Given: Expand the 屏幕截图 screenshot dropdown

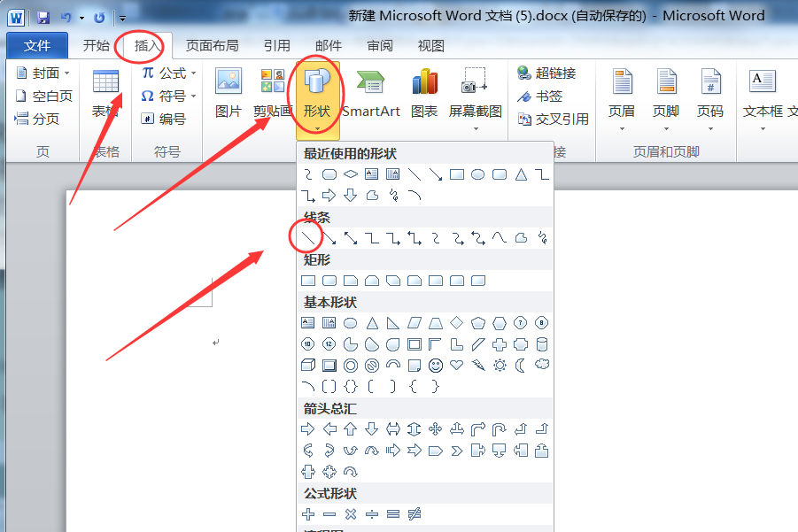Looking at the screenshot, I should coord(475,96).
